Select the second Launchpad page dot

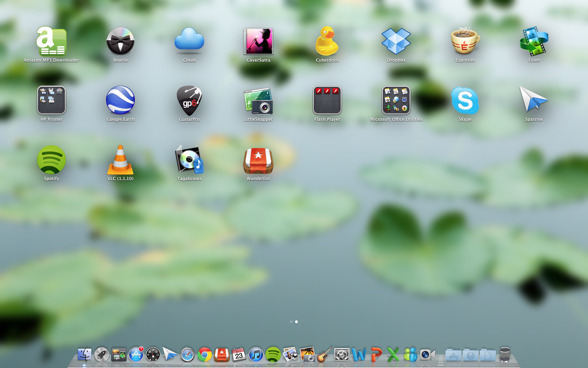[x=296, y=322]
